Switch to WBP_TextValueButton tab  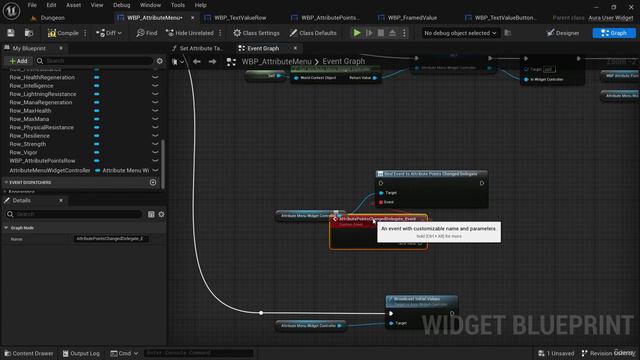505,18
